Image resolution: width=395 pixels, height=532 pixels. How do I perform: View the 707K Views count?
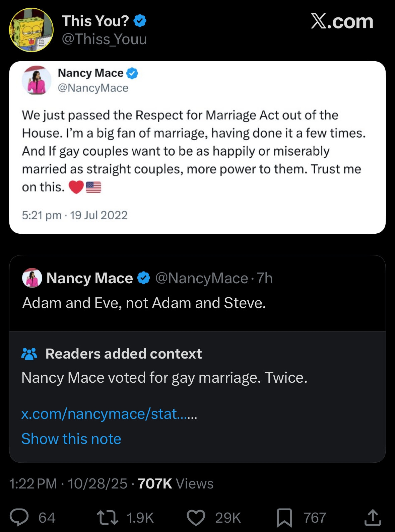click(x=176, y=483)
